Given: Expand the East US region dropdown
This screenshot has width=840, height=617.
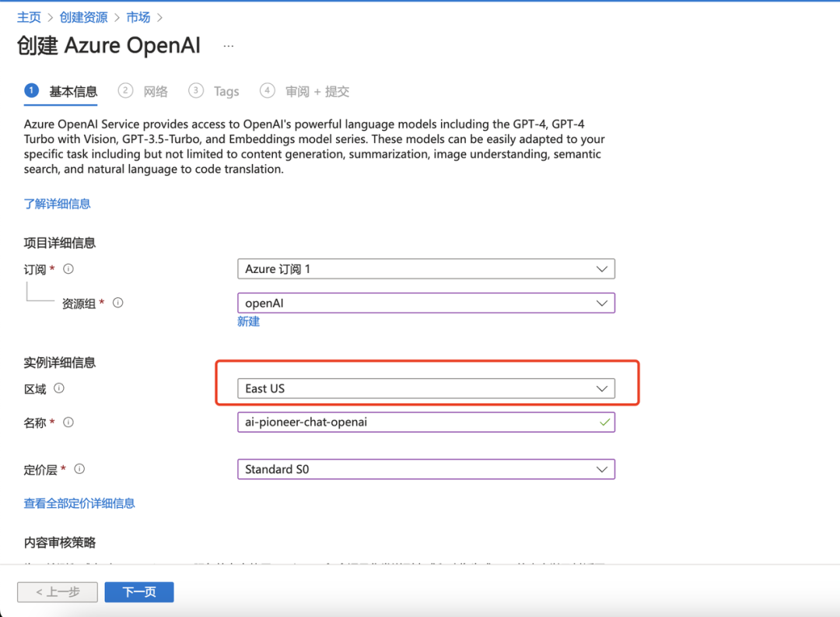Looking at the screenshot, I should pos(426,387).
